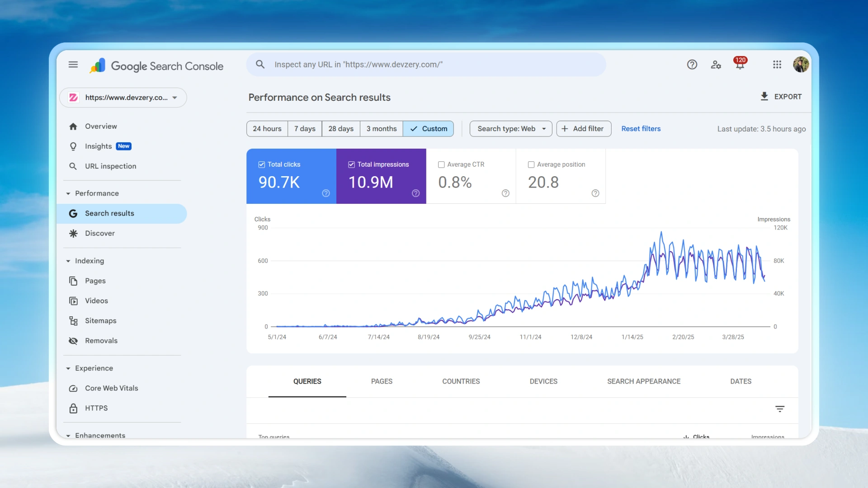The image size is (868, 488).
Task: Show help for Average position metric
Action: tap(595, 193)
